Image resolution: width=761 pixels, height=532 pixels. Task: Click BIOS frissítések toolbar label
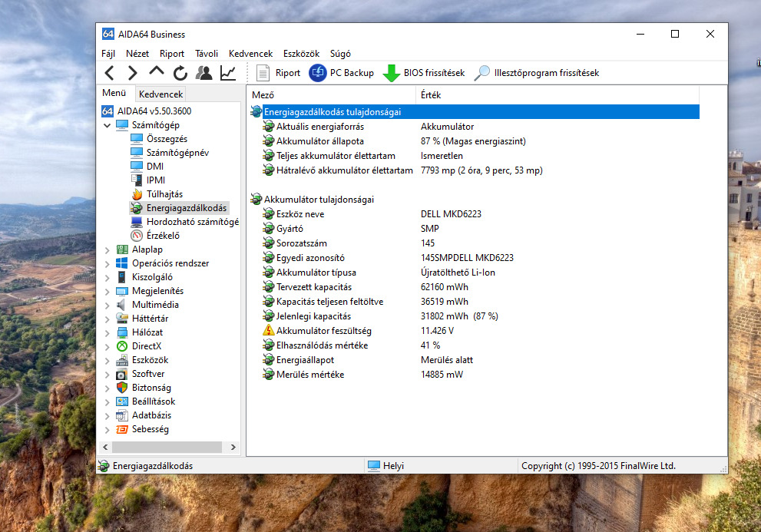[x=435, y=73]
